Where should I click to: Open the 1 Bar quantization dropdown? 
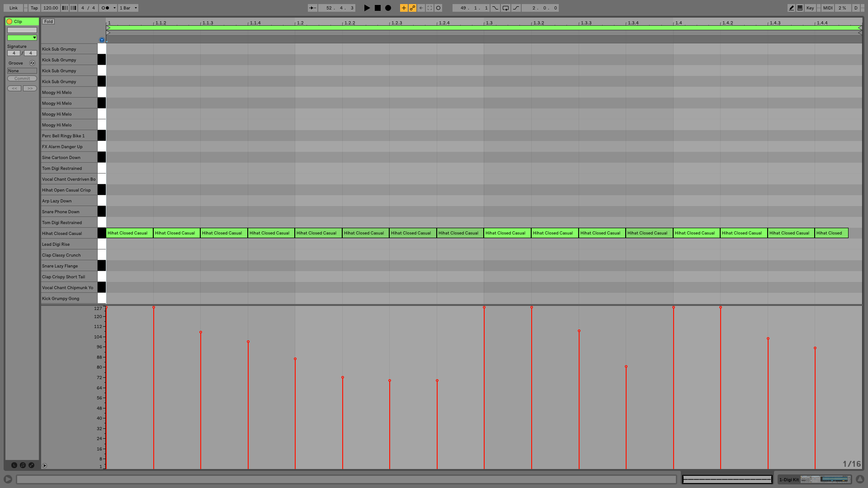(x=128, y=8)
